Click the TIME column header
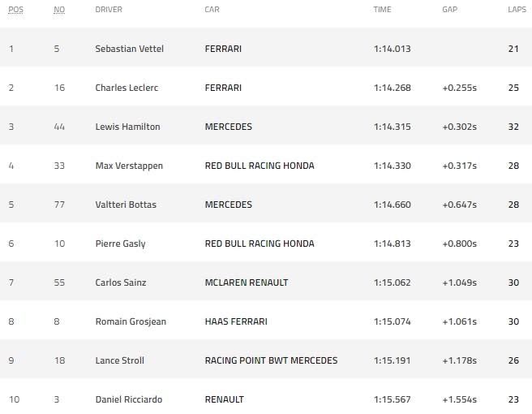The width and height of the screenshot is (532, 414). point(382,10)
